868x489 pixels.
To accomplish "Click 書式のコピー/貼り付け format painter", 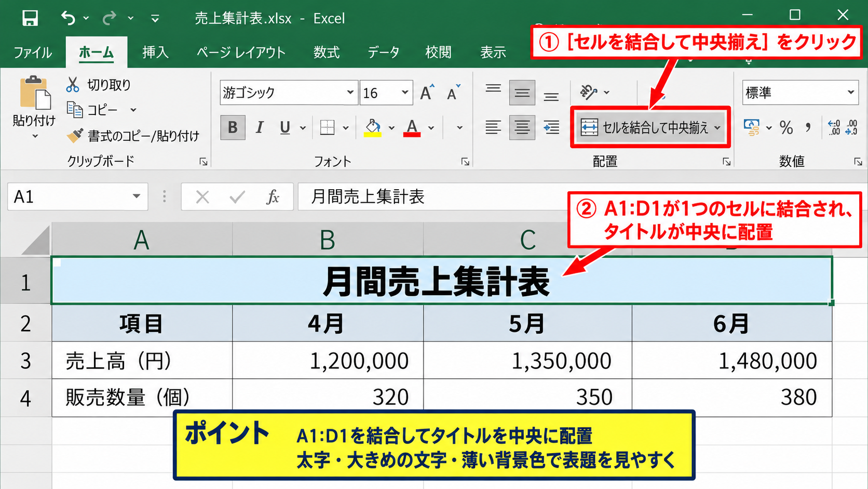I will coord(133,136).
